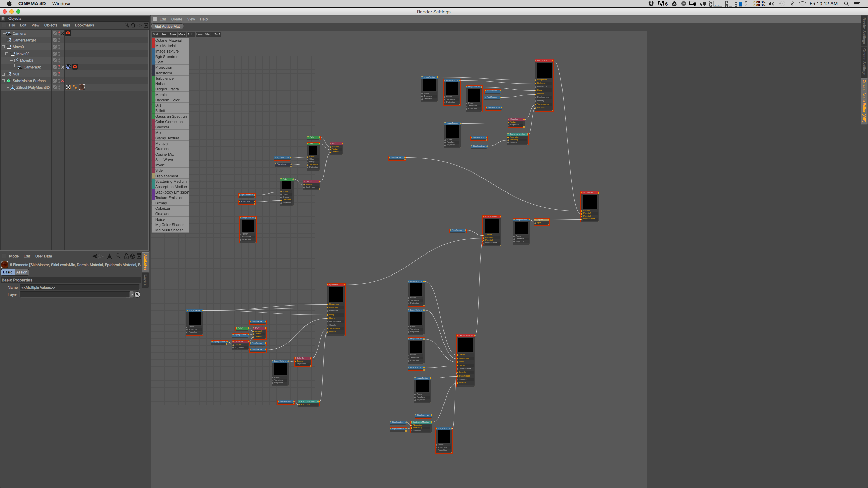Switch to the Assign tab
This screenshot has height=488, width=868.
coord(22,272)
